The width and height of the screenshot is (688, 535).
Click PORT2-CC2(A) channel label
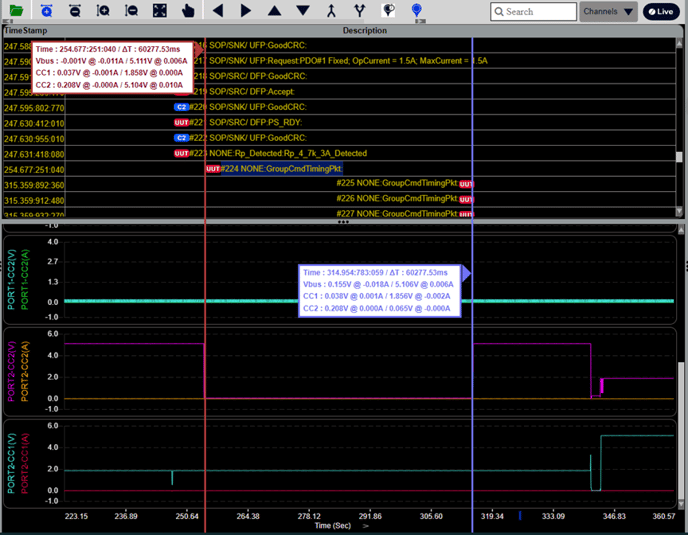(25, 371)
